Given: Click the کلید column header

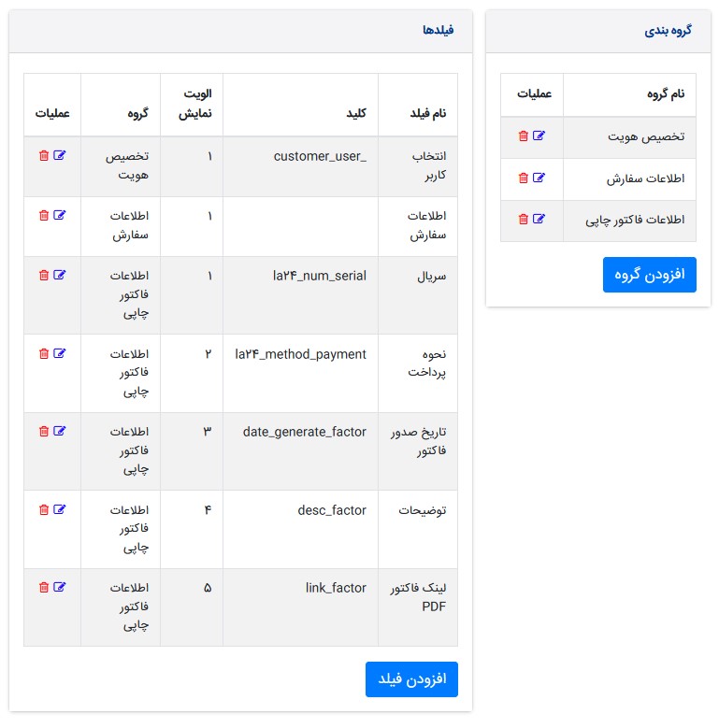Looking at the screenshot, I should coord(355,113).
